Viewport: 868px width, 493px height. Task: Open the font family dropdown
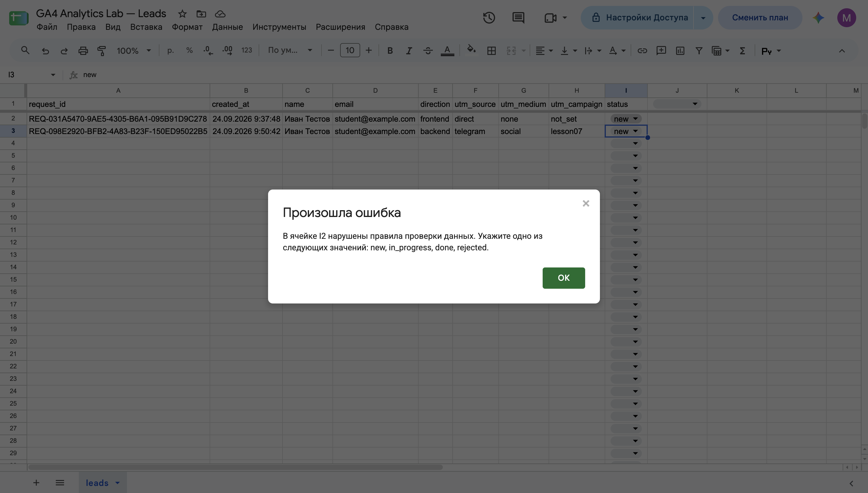(290, 50)
